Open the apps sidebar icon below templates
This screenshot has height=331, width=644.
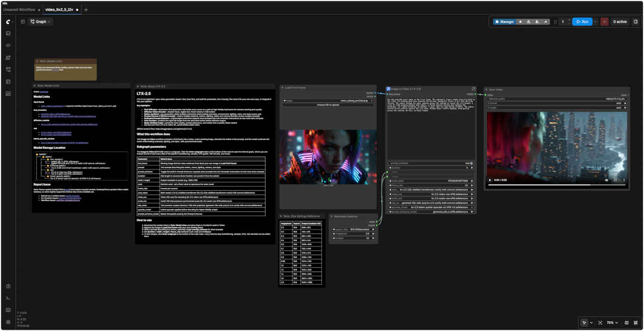tap(8, 94)
